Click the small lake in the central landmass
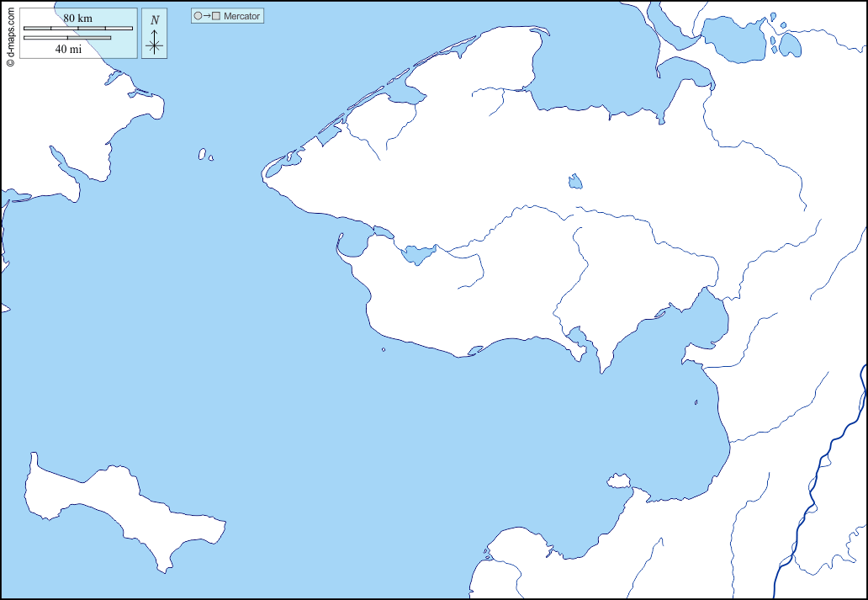Viewport: 868px width, 600px height. click(575, 182)
